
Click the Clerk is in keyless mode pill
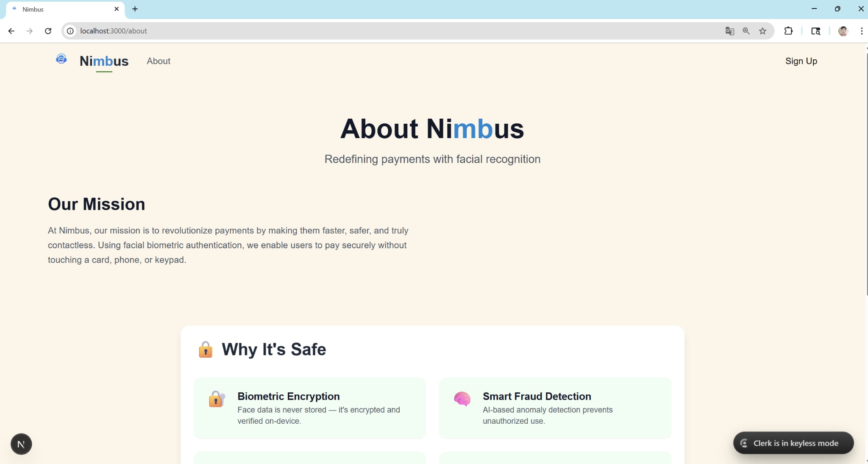coord(793,443)
